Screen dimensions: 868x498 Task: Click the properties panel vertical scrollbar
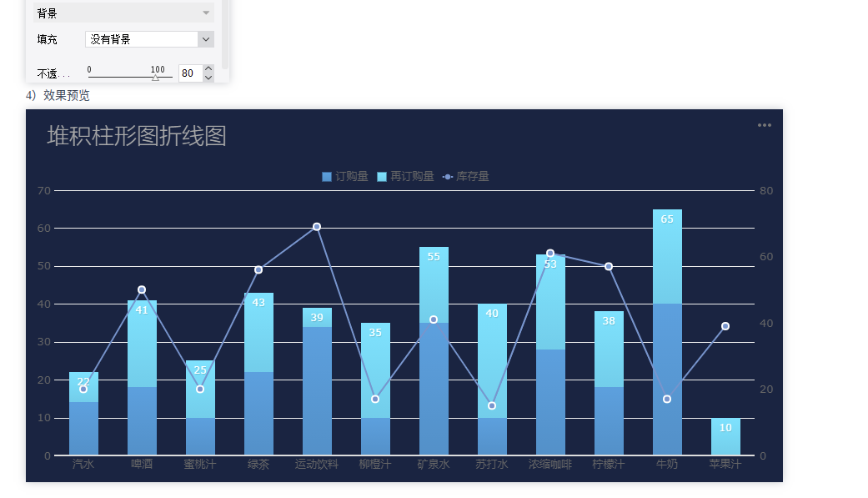tap(225, 34)
